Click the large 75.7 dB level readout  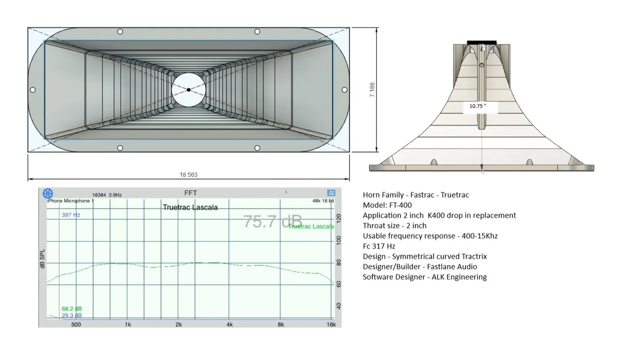pyautogui.click(x=272, y=221)
